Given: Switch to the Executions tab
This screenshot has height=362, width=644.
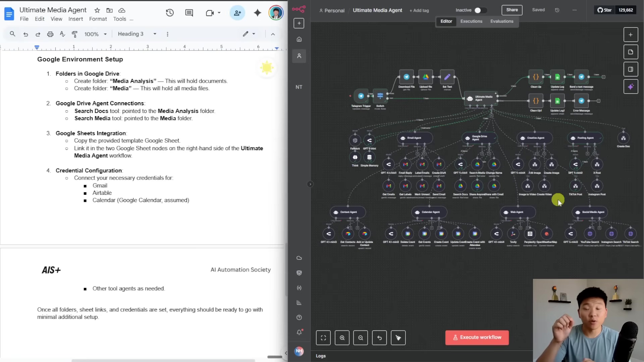Looking at the screenshot, I should [x=471, y=21].
